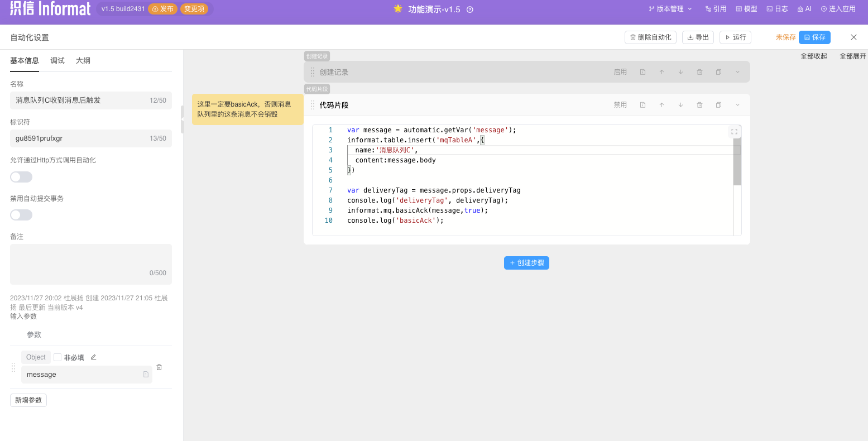Expand the code editor to fullscreen
868x441 pixels.
point(735,132)
